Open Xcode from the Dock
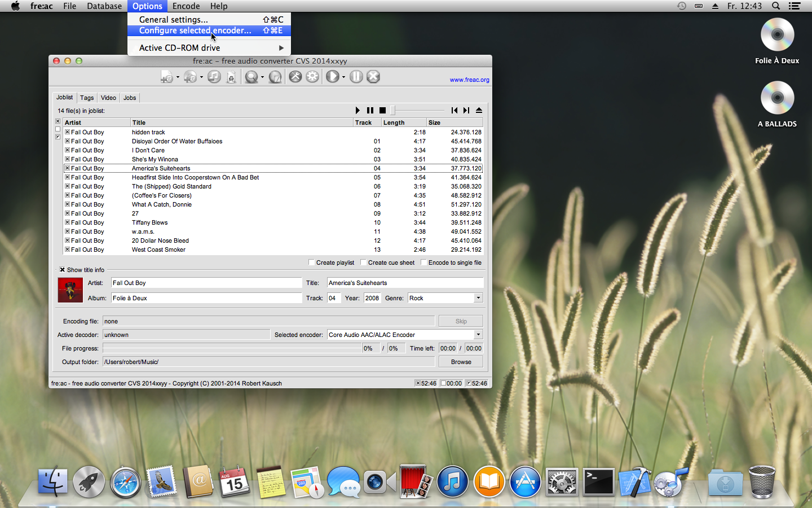 634,482
